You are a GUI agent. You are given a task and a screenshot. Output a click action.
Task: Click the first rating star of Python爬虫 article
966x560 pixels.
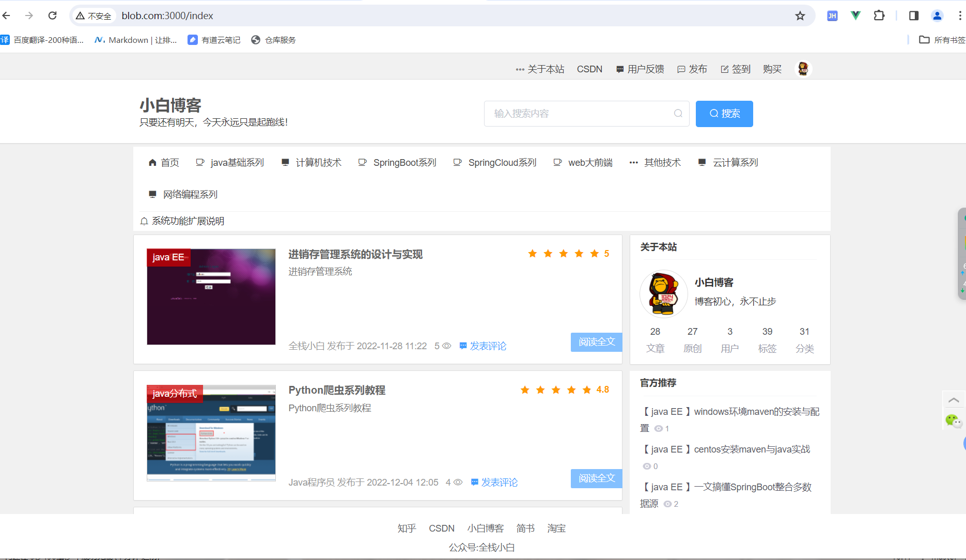[x=525, y=390]
